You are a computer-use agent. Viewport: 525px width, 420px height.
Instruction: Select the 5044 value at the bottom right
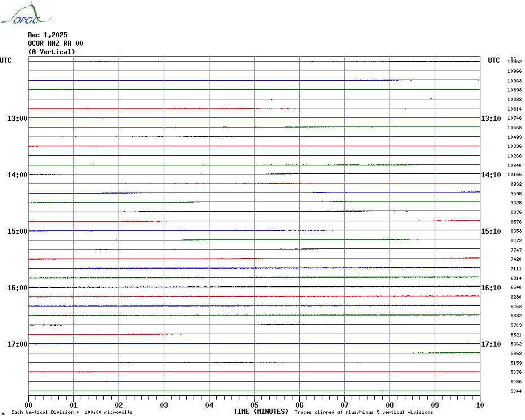[x=514, y=391]
